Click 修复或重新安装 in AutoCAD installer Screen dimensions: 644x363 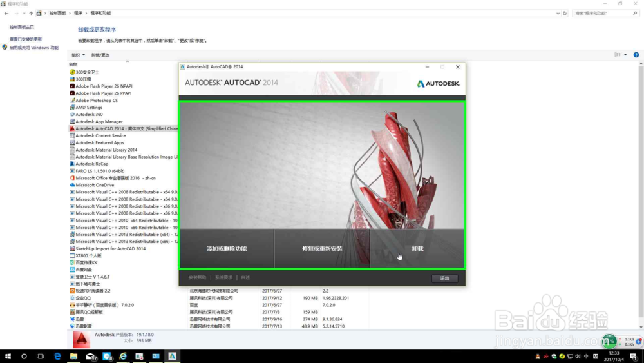(322, 248)
